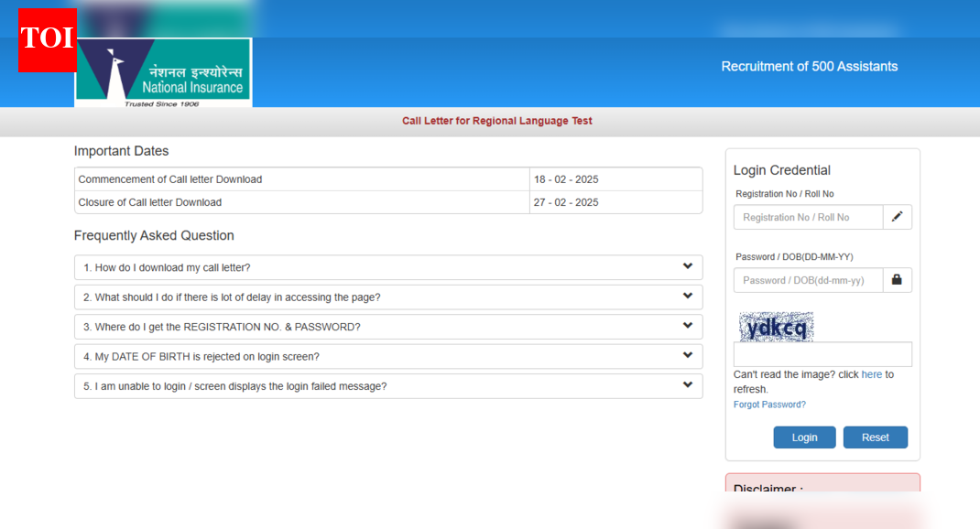The image size is (980, 529).
Task: Click 'here' link to refresh captcha
Action: (x=871, y=374)
